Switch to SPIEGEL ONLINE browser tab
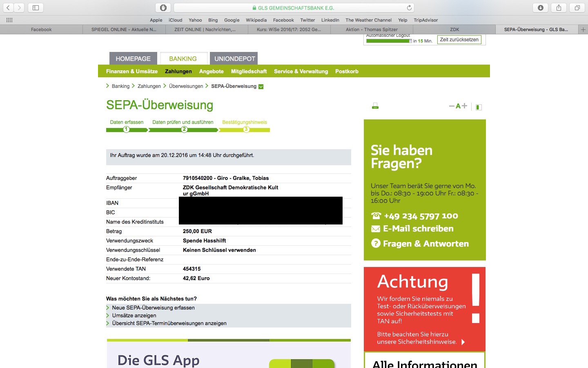588x368 pixels. (124, 29)
